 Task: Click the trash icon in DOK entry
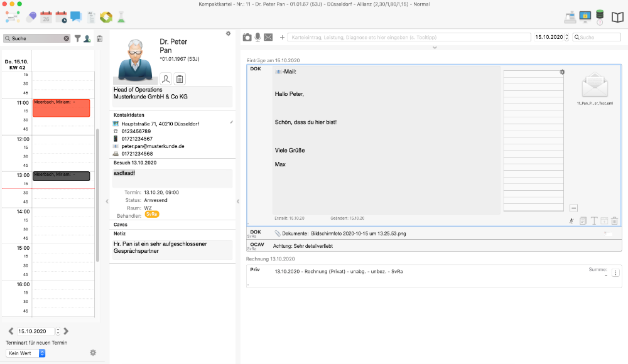click(x=615, y=221)
